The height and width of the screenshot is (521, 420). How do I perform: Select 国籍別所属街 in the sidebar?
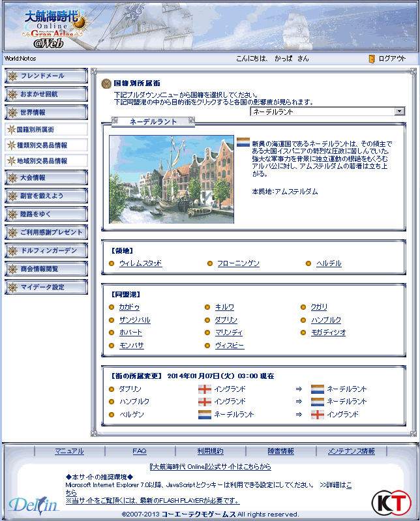coord(46,129)
